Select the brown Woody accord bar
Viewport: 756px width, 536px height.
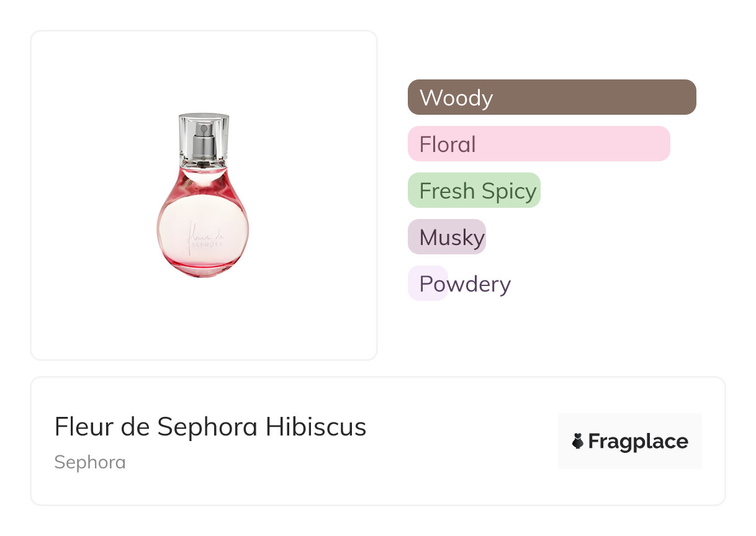coord(552,97)
